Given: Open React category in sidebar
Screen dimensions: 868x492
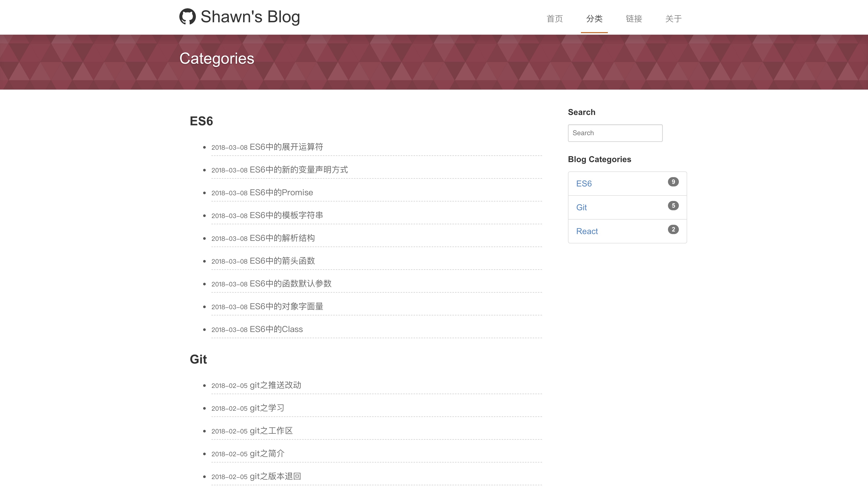Looking at the screenshot, I should tap(587, 231).
